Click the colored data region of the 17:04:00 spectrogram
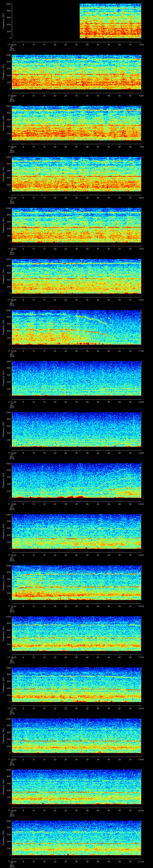The image size is (153, 868). click(110, 21)
